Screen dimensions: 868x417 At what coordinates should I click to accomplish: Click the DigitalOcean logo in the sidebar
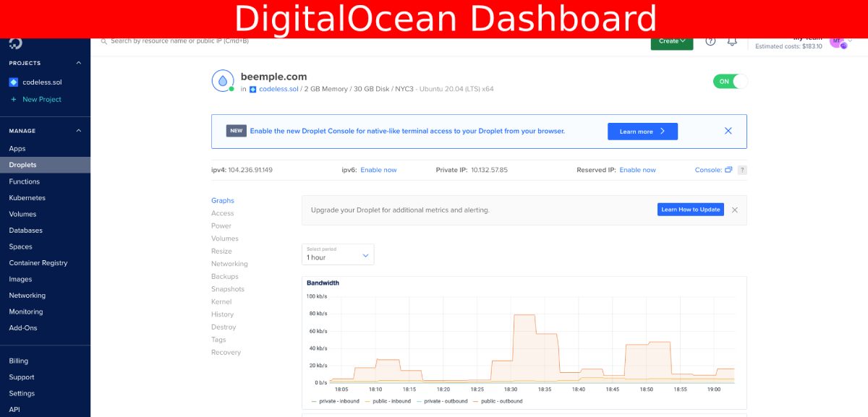tap(14, 43)
